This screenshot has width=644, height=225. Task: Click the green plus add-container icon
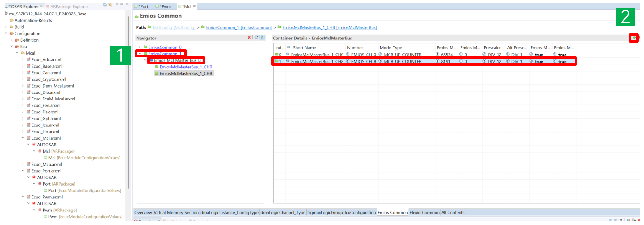coord(634,38)
